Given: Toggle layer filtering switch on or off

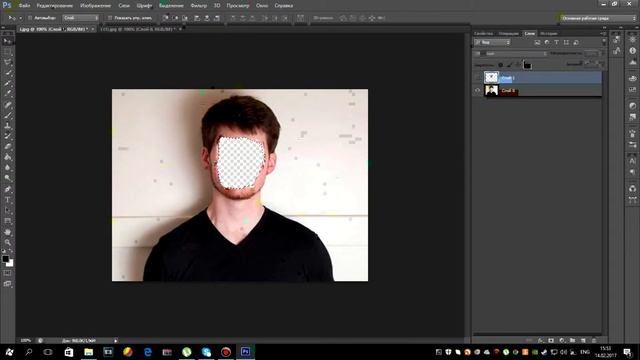Looking at the screenshot, I should (604, 42).
